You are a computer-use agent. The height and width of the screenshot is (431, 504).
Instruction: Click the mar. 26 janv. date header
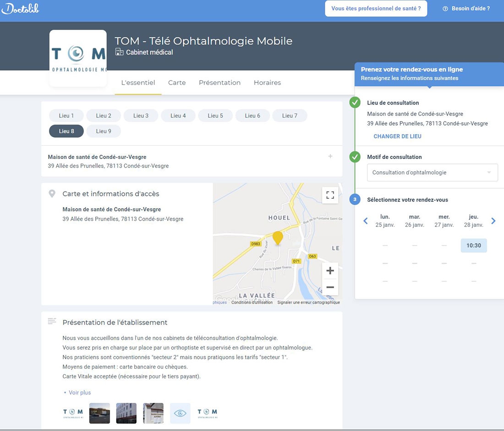[415, 221]
